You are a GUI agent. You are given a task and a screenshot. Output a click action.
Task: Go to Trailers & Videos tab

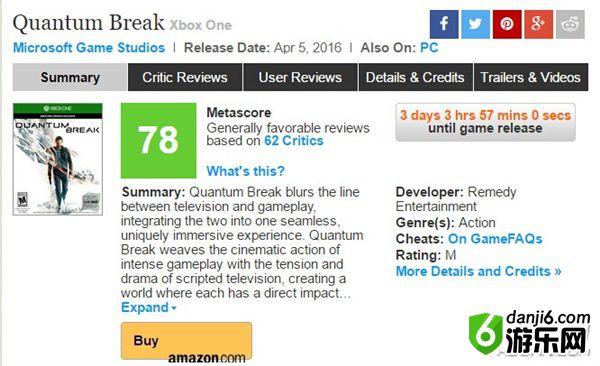click(x=531, y=77)
